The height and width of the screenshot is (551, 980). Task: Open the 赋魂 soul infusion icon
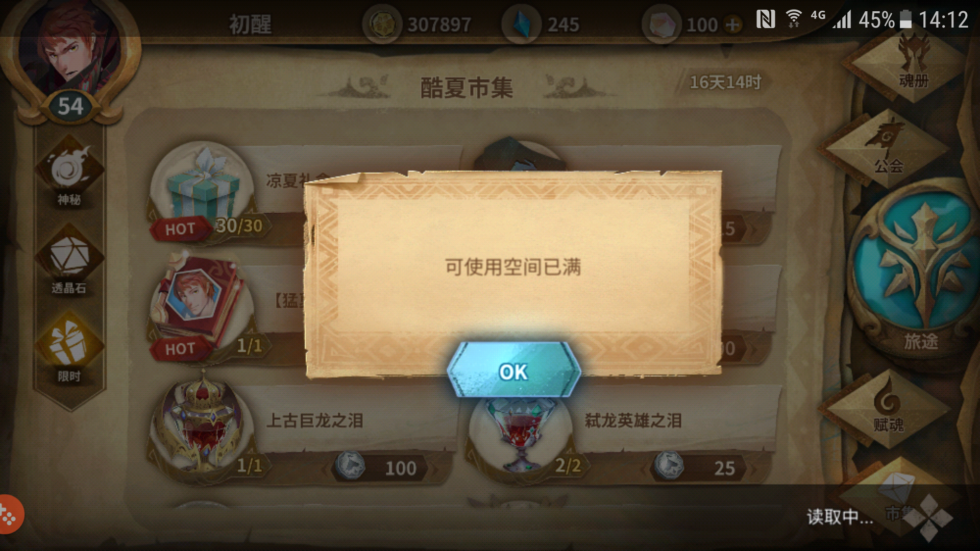point(888,408)
